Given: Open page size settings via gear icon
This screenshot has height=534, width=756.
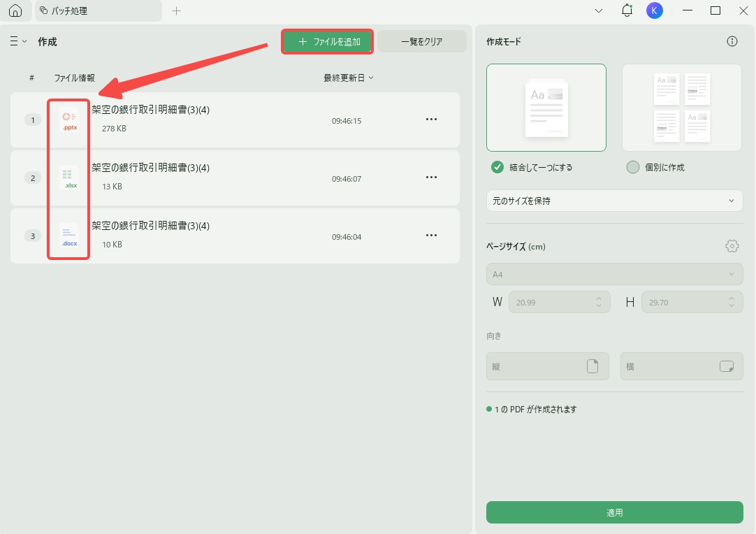Looking at the screenshot, I should [x=732, y=246].
